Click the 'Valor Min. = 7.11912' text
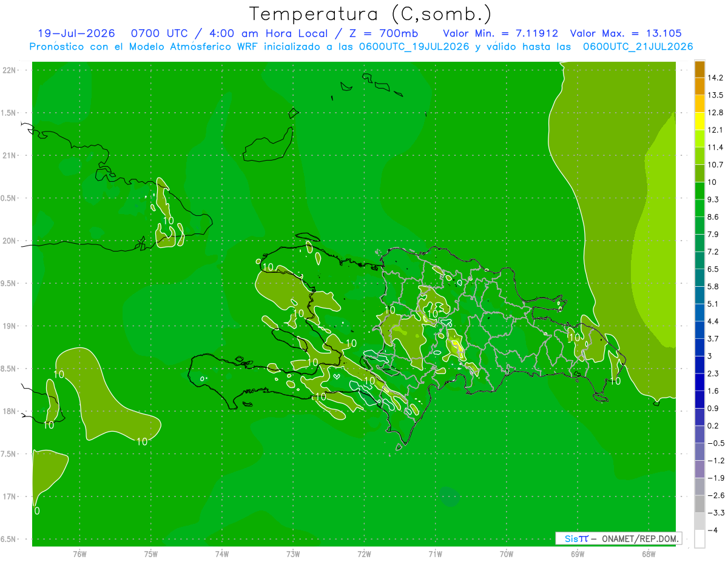The width and height of the screenshot is (728, 562). (500, 33)
